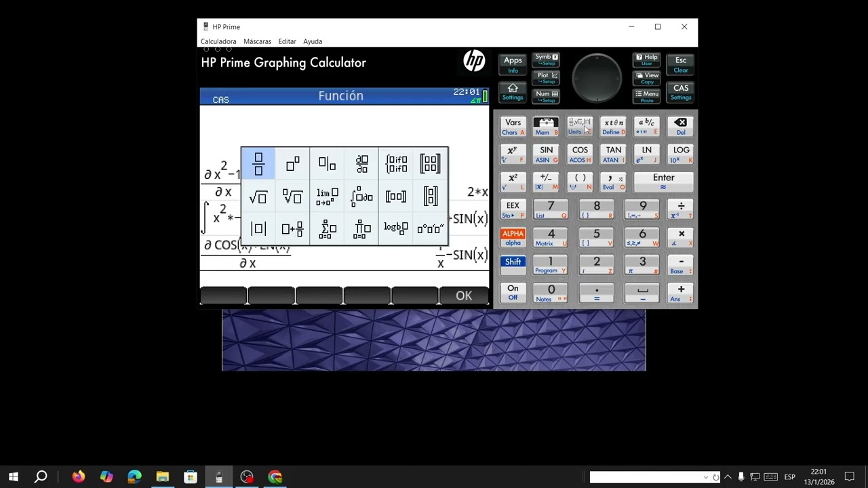Image resolution: width=868 pixels, height=488 pixels.
Task: Insert the limit template
Action: point(327,197)
